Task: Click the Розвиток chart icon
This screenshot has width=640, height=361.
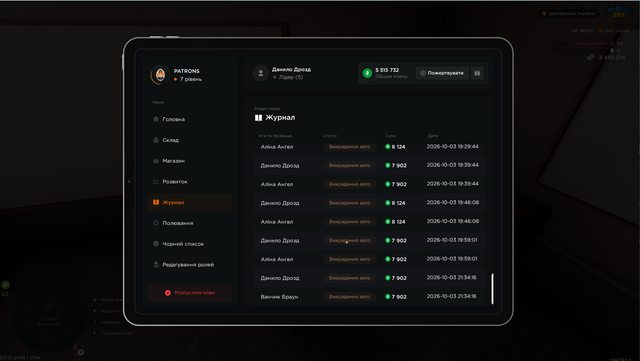Action: [156, 181]
